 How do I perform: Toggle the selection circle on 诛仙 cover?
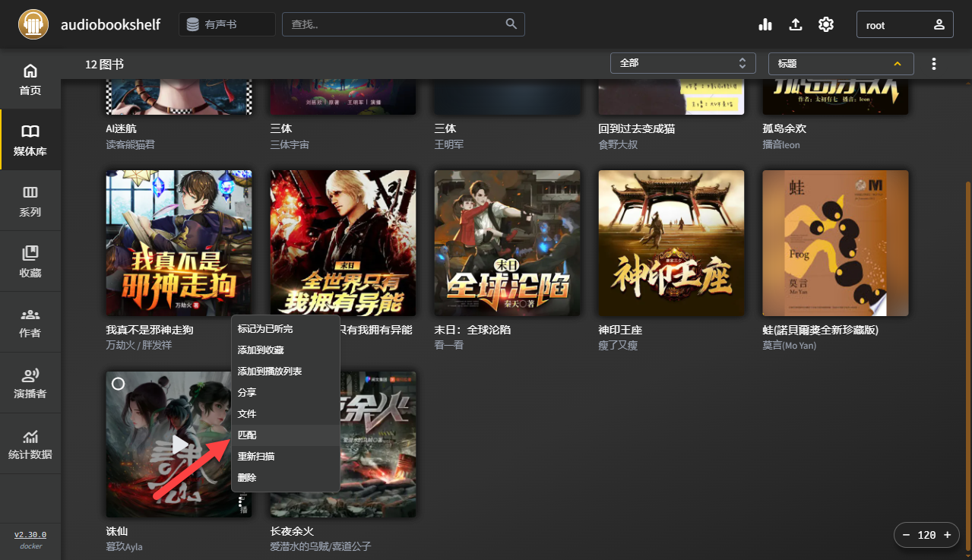[118, 384]
